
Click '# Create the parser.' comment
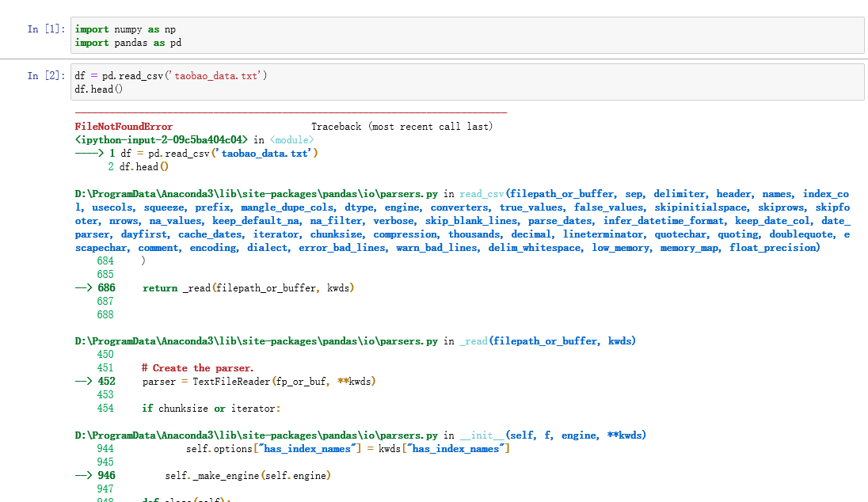pos(198,368)
